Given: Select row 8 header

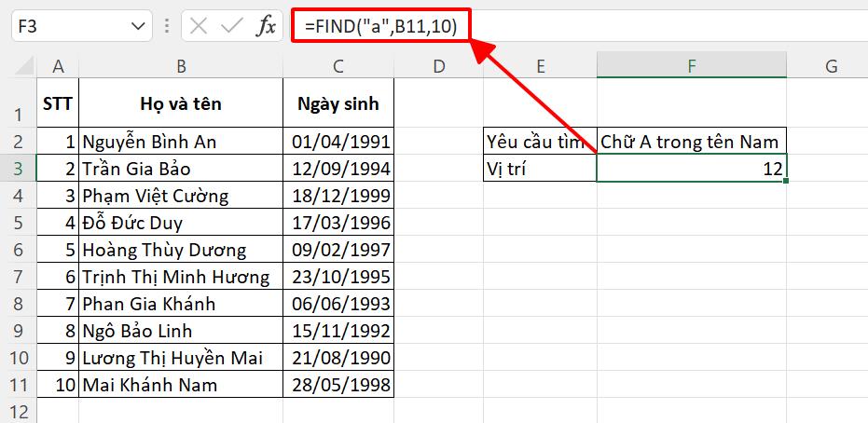Looking at the screenshot, I should (19, 304).
